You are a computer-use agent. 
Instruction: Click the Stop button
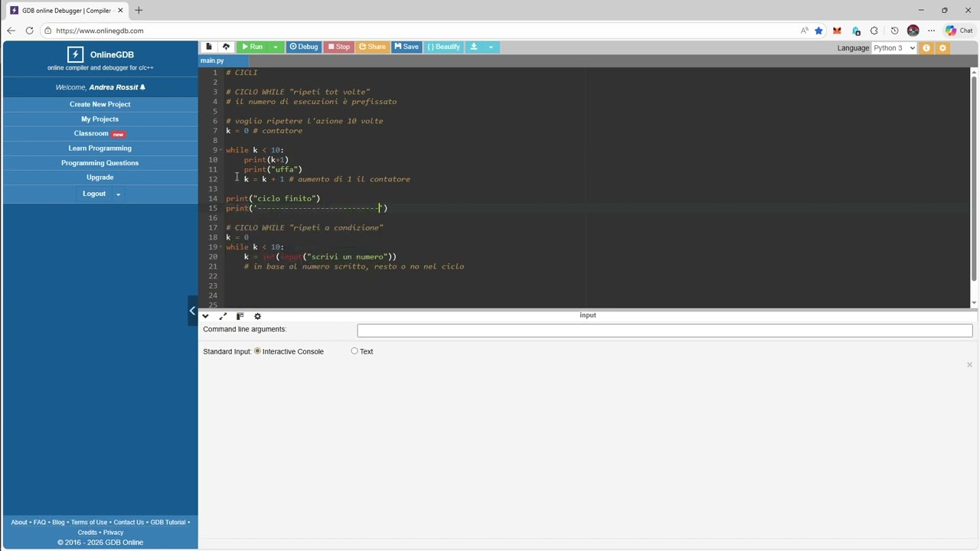[x=338, y=47]
